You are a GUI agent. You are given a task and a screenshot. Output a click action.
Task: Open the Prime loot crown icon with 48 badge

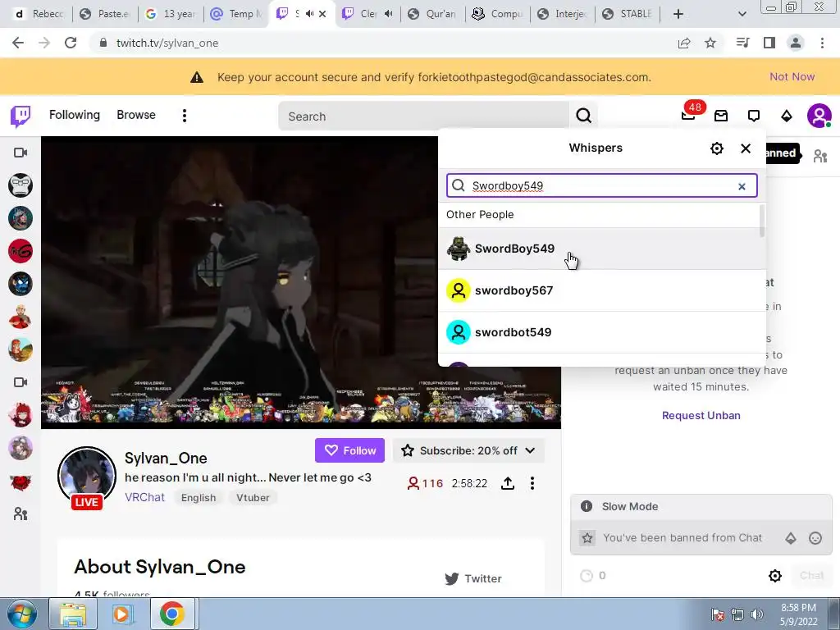pyautogui.click(x=689, y=115)
